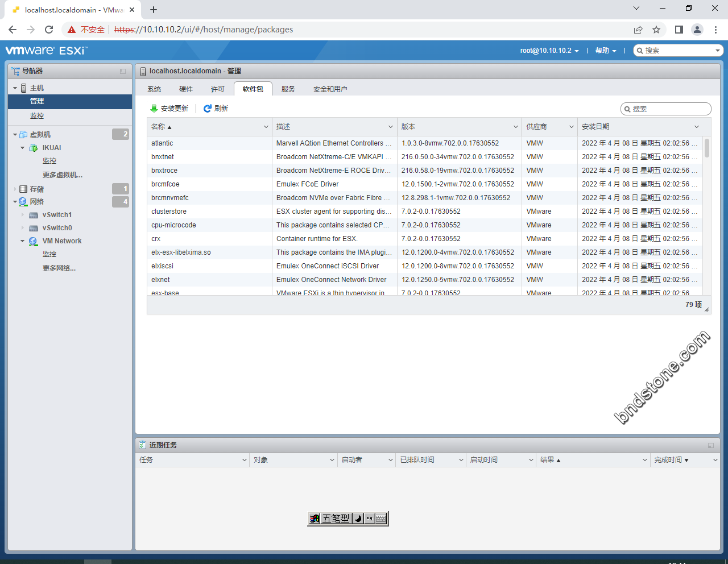The image size is (728, 564).
Task: Select Monitor under Host in navigator
Action: [x=37, y=116]
